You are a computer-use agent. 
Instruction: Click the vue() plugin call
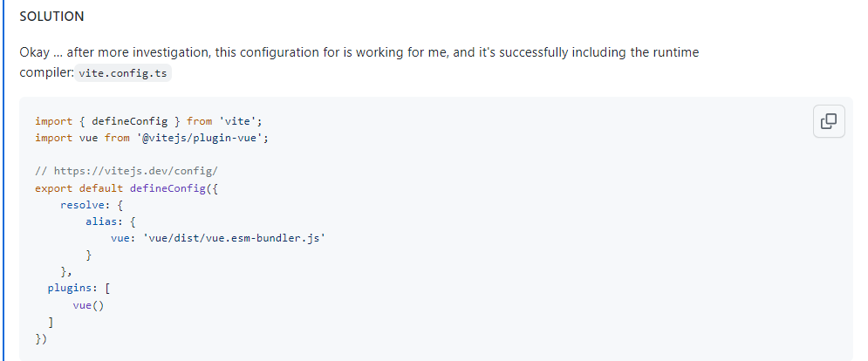coord(89,305)
